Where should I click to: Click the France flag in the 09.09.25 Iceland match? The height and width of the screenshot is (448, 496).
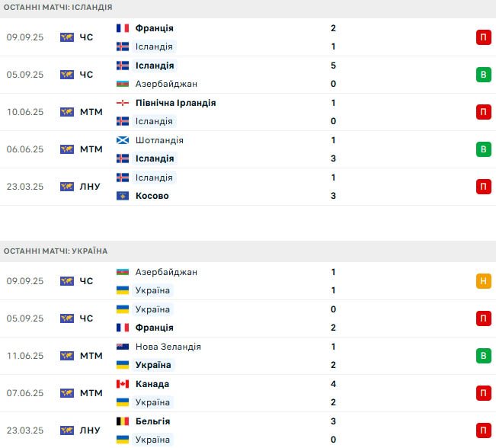123,28
